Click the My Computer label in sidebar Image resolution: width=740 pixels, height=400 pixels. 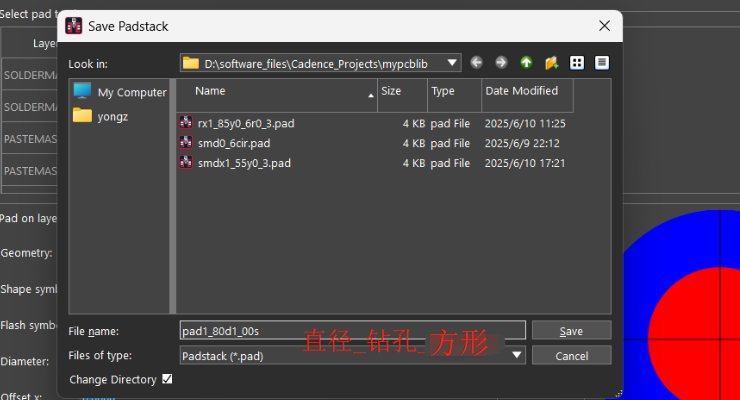pos(132,92)
